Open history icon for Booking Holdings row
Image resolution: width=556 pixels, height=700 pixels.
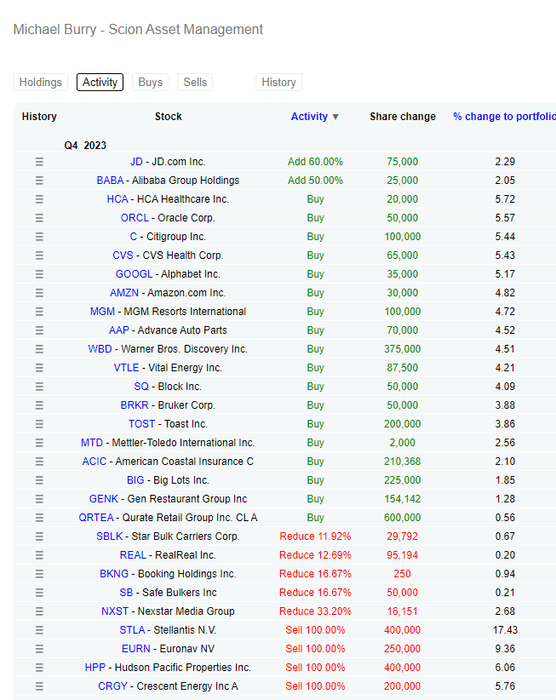[x=39, y=574]
